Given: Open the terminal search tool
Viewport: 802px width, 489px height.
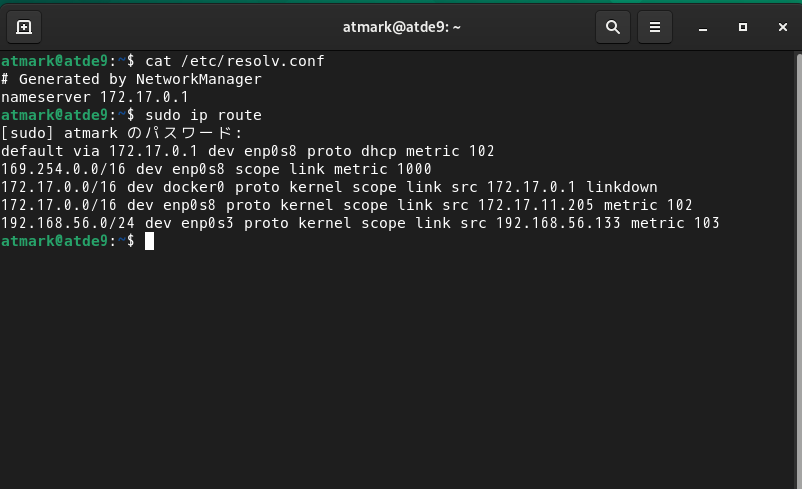Looking at the screenshot, I should tap(613, 27).
